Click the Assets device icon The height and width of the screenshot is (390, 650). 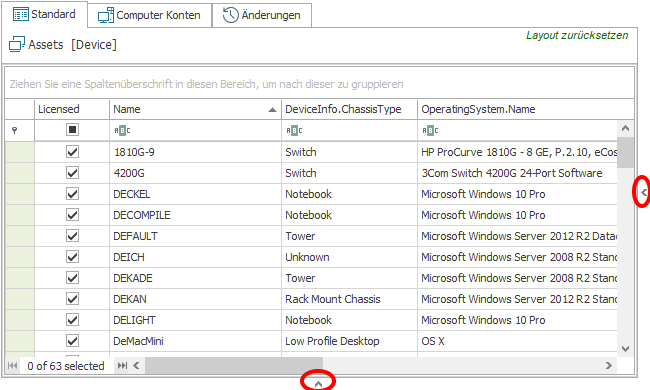[17, 44]
